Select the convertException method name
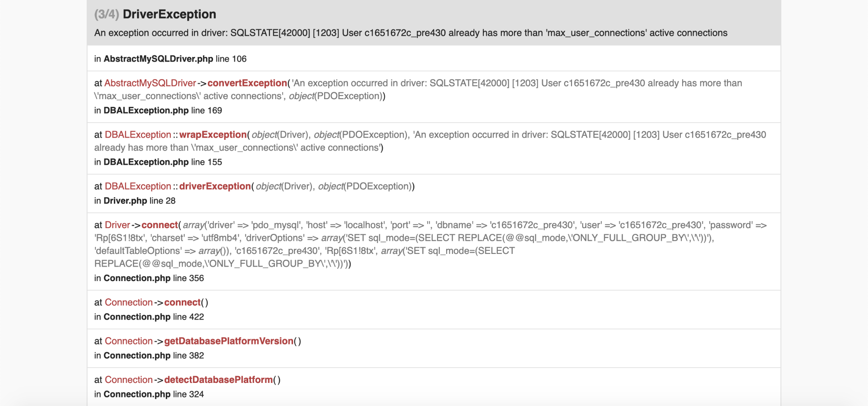This screenshot has height=406, width=868. tap(247, 83)
